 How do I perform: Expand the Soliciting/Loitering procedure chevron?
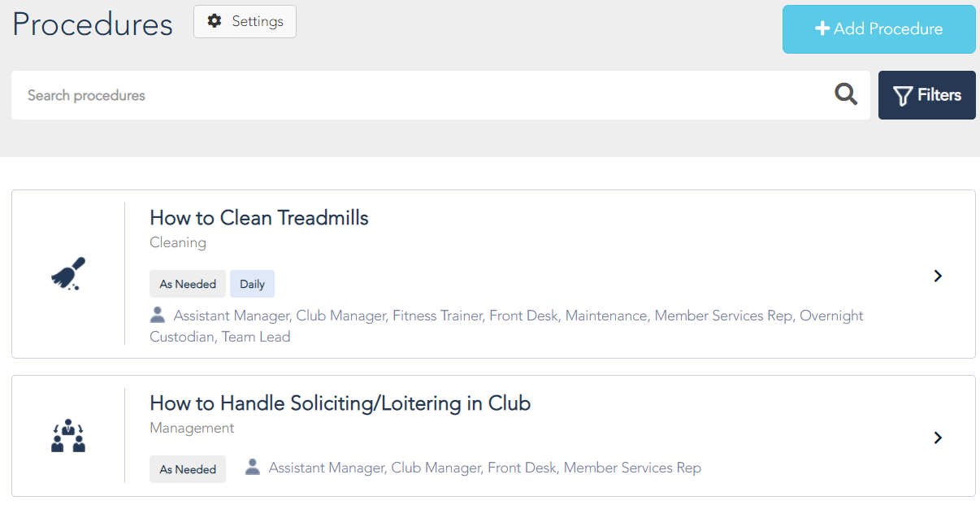tap(938, 438)
